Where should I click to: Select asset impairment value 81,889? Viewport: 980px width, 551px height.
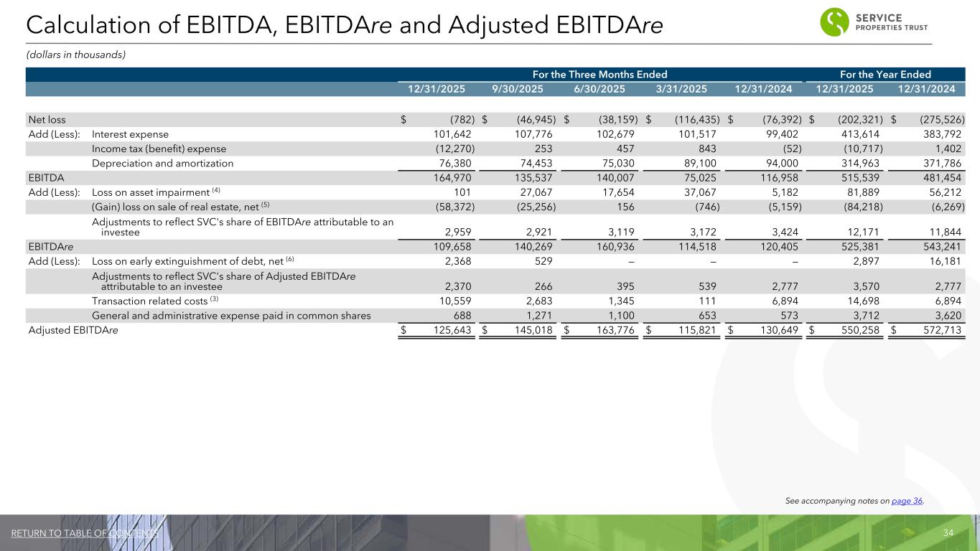pos(864,192)
